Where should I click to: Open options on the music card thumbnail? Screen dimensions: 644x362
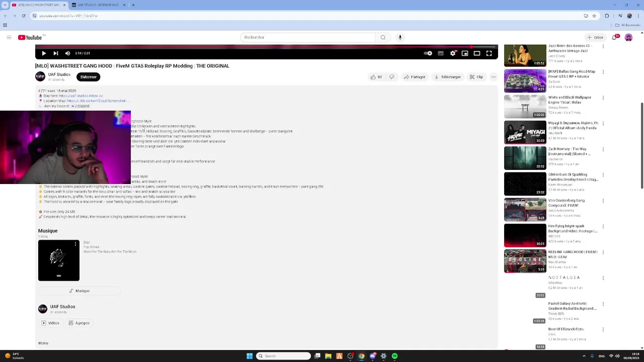click(75, 244)
